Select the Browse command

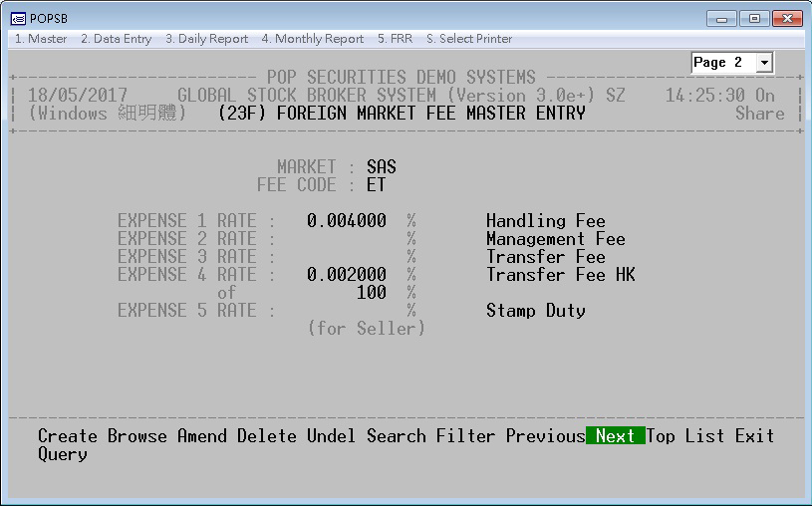137,436
